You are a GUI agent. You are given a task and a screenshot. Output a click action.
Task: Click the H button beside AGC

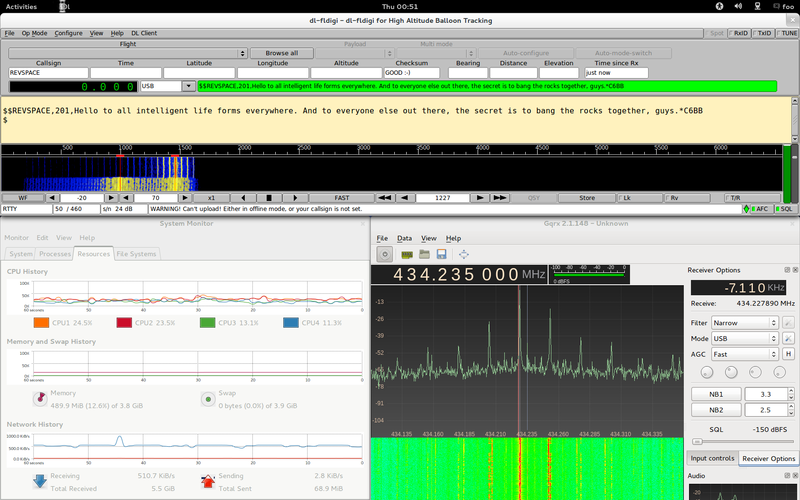pyautogui.click(x=789, y=354)
